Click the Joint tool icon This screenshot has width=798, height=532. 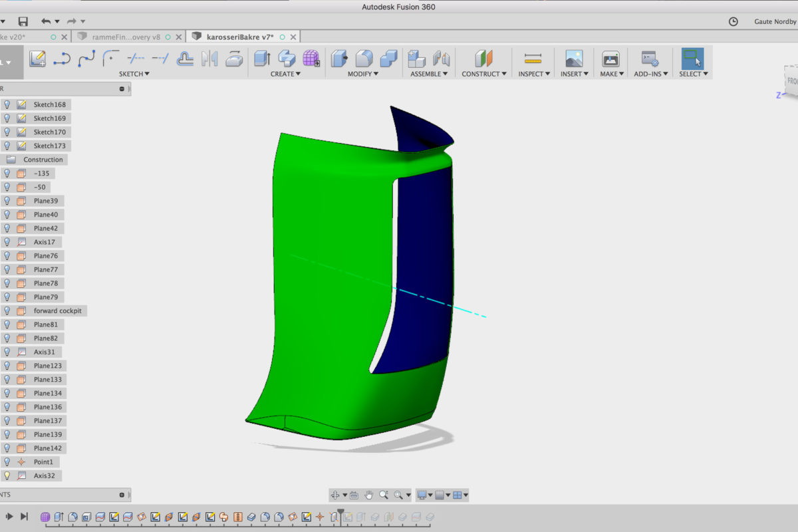coord(441,59)
